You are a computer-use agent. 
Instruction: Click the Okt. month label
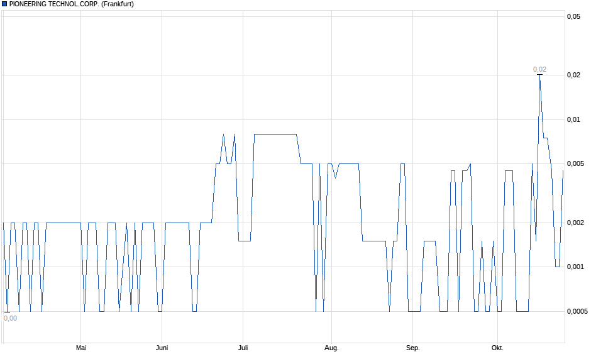[497, 348]
